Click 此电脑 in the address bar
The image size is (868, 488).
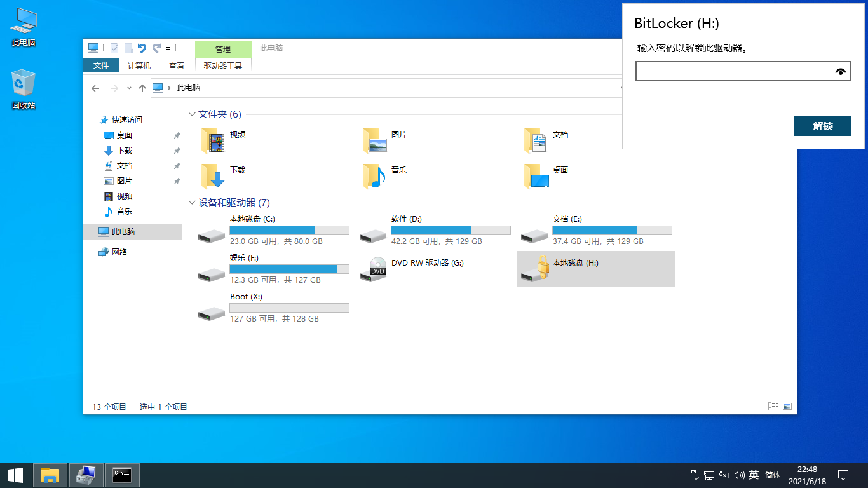click(x=189, y=88)
